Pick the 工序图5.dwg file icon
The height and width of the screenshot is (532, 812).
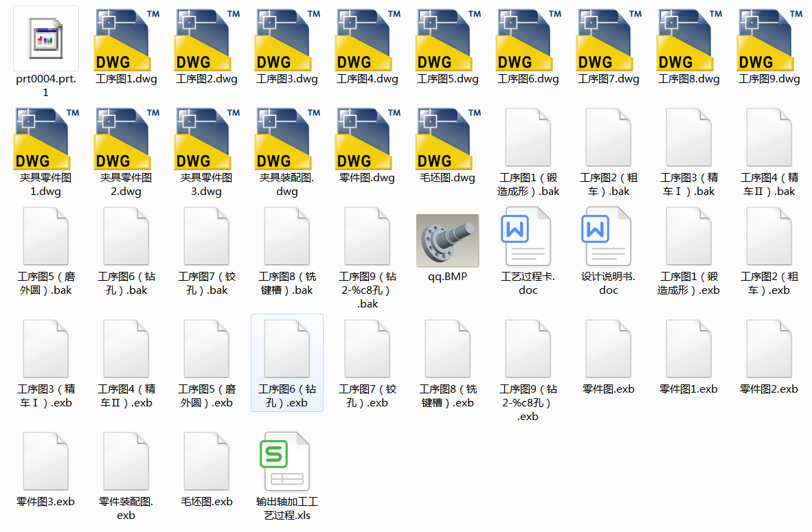(448, 39)
